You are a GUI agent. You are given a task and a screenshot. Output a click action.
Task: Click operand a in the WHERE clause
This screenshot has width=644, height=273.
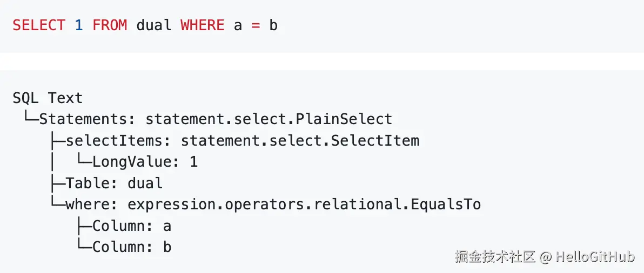coord(238,25)
